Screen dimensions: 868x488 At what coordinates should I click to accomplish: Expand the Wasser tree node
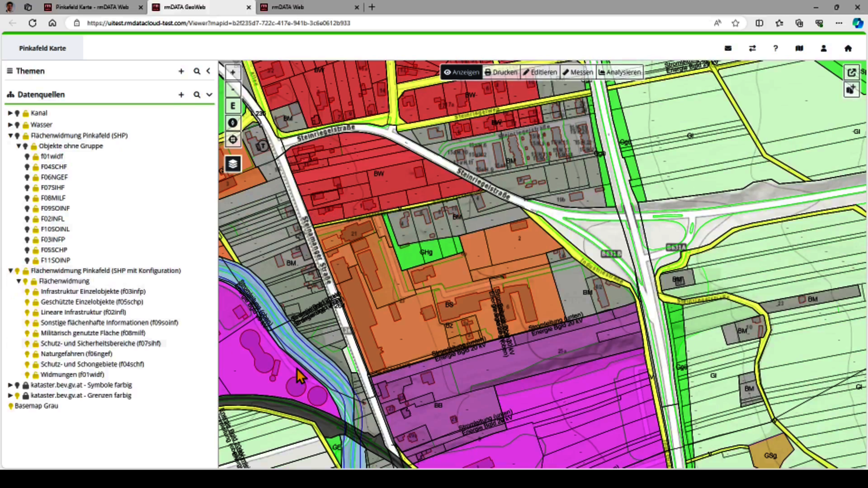pyautogui.click(x=10, y=125)
